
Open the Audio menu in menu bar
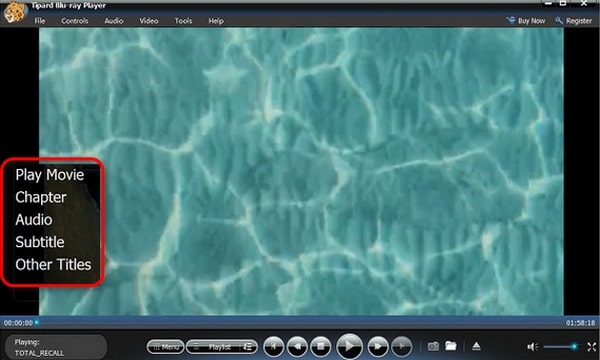pos(114,21)
